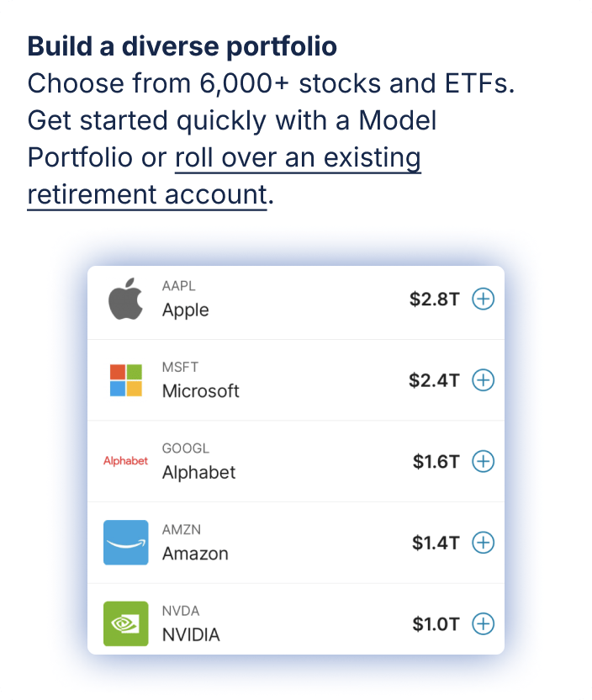Image resolution: width=592 pixels, height=700 pixels.
Task: Click the NVIDIA green logo icon
Action: [125, 623]
